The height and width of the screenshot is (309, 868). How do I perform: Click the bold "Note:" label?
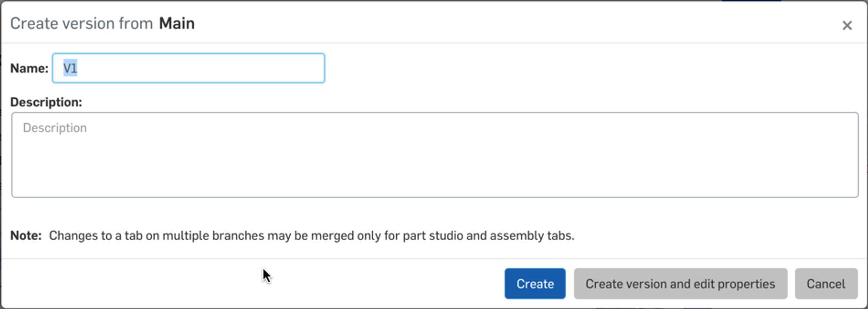coord(26,236)
